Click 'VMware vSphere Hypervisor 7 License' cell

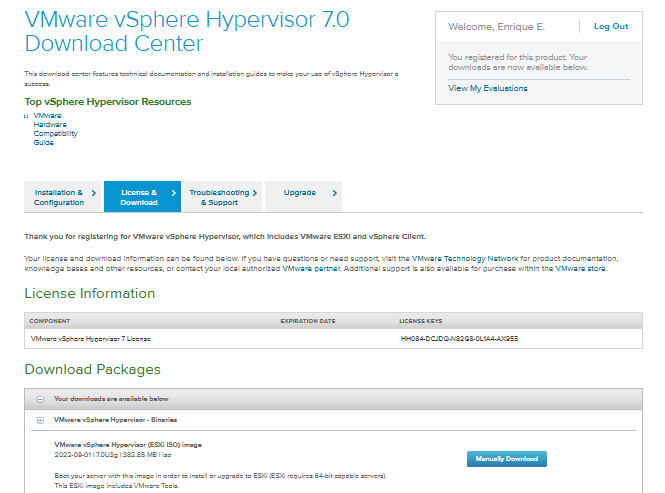[91, 339]
